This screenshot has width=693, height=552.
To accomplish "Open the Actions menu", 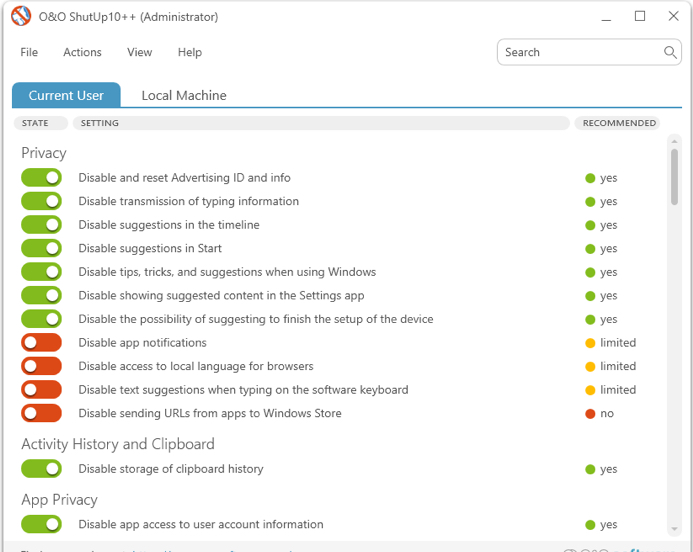I will pyautogui.click(x=82, y=52).
